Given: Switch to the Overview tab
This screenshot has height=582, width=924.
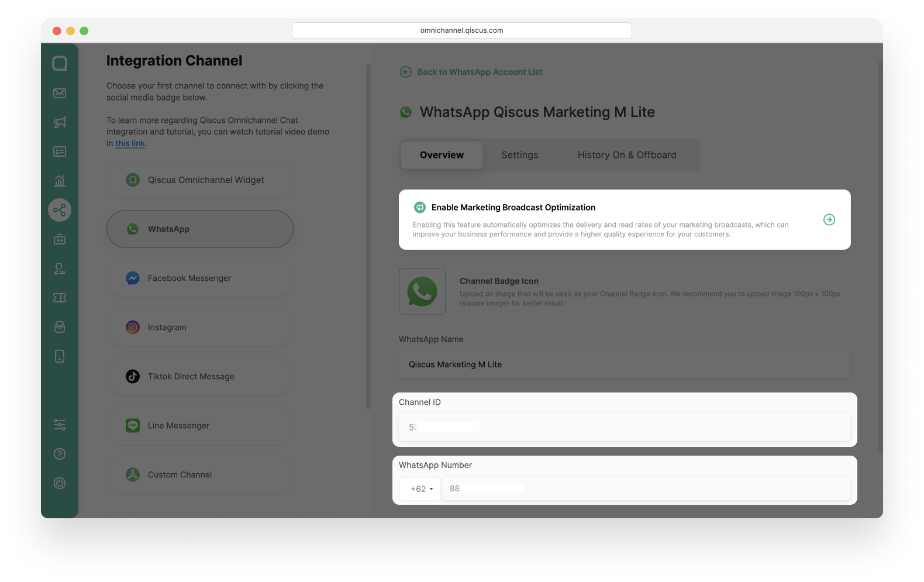Looking at the screenshot, I should click(x=442, y=155).
